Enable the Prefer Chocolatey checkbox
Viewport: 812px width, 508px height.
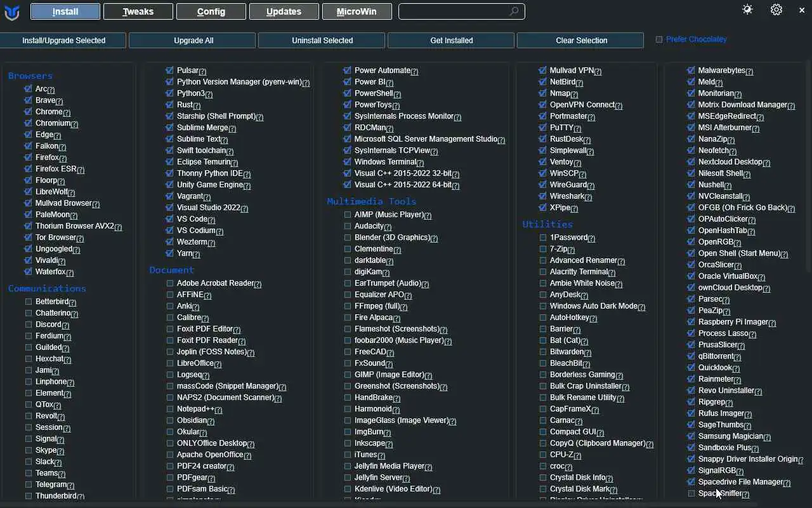tap(659, 39)
